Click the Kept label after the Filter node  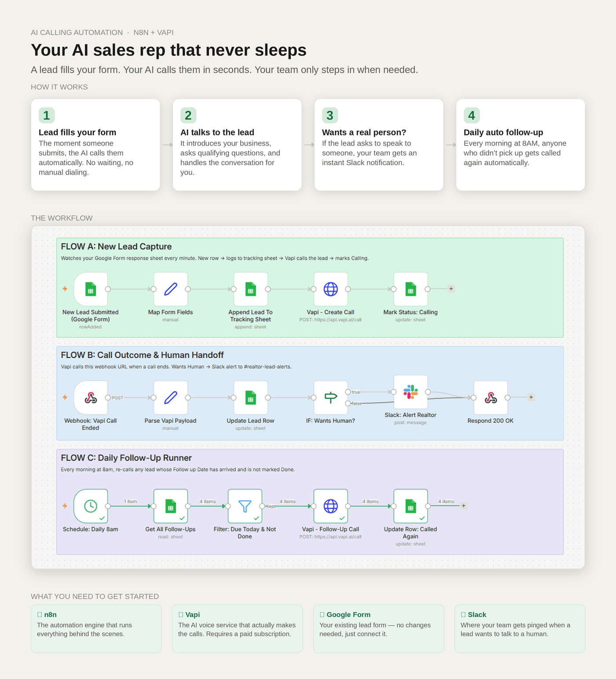271,506
